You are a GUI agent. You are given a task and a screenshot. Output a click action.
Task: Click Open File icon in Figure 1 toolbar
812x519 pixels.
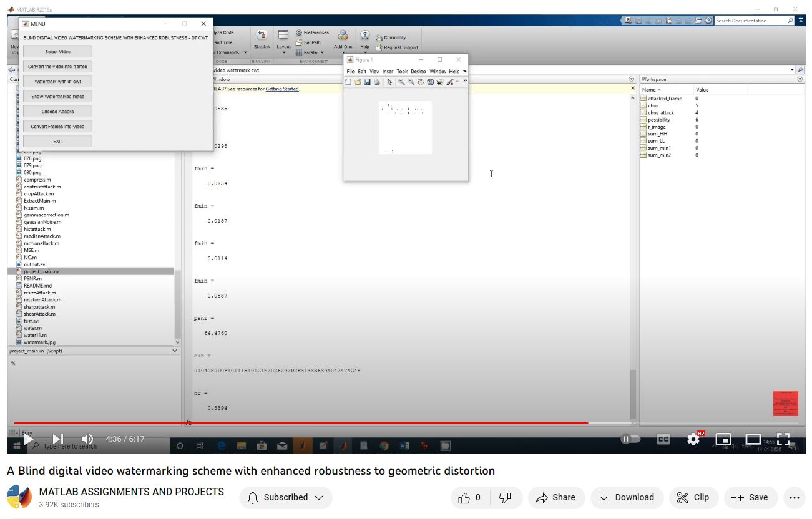(358, 82)
